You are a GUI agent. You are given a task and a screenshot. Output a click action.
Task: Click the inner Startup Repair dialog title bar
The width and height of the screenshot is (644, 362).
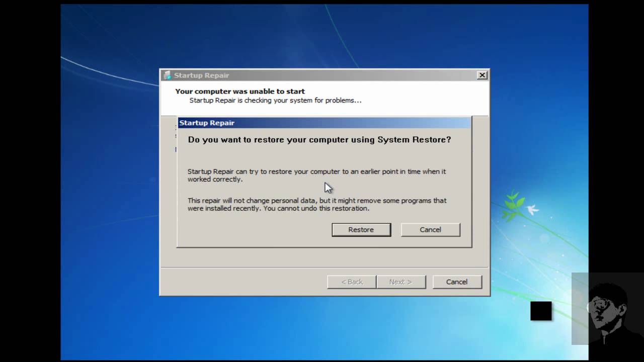325,123
